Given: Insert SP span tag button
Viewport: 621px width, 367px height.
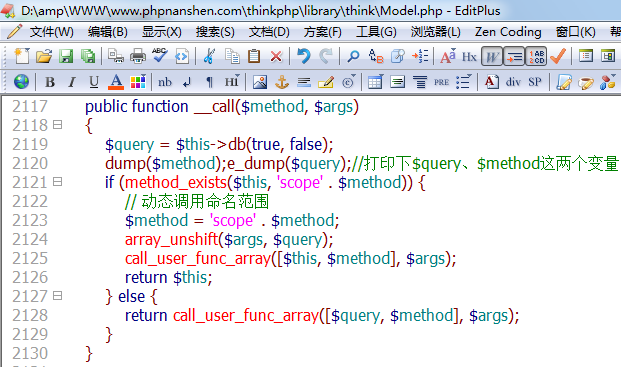Looking at the screenshot, I should coord(535,82).
